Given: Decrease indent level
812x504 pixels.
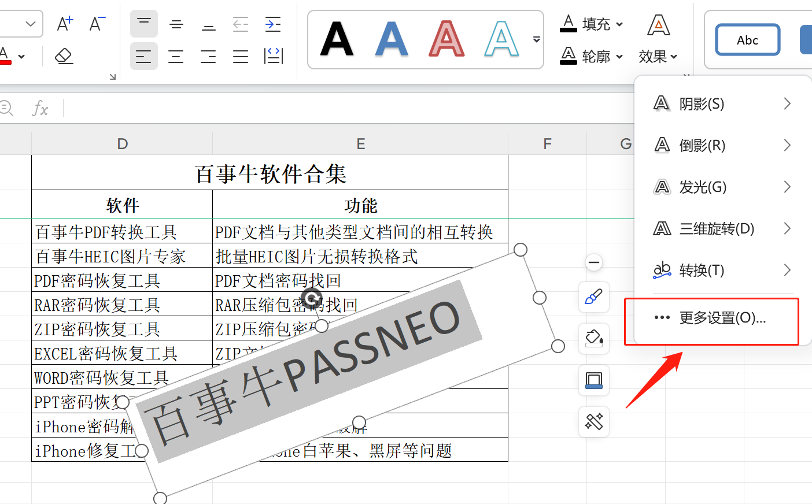Looking at the screenshot, I should pyautogui.click(x=241, y=24).
